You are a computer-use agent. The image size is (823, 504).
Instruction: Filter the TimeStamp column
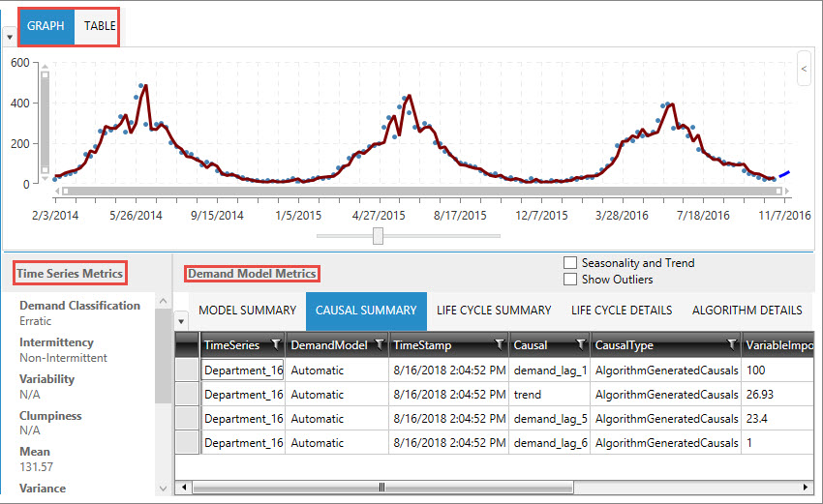point(500,344)
